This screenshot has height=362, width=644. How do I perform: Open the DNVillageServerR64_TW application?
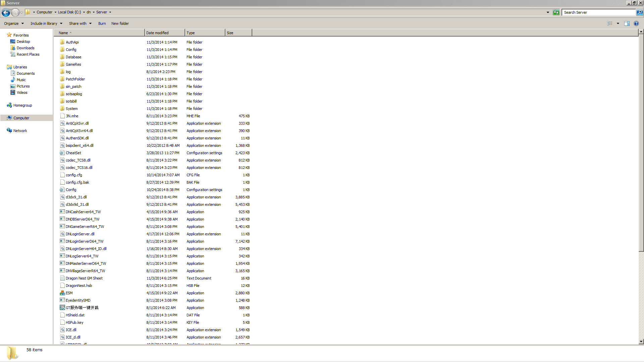pos(86,270)
